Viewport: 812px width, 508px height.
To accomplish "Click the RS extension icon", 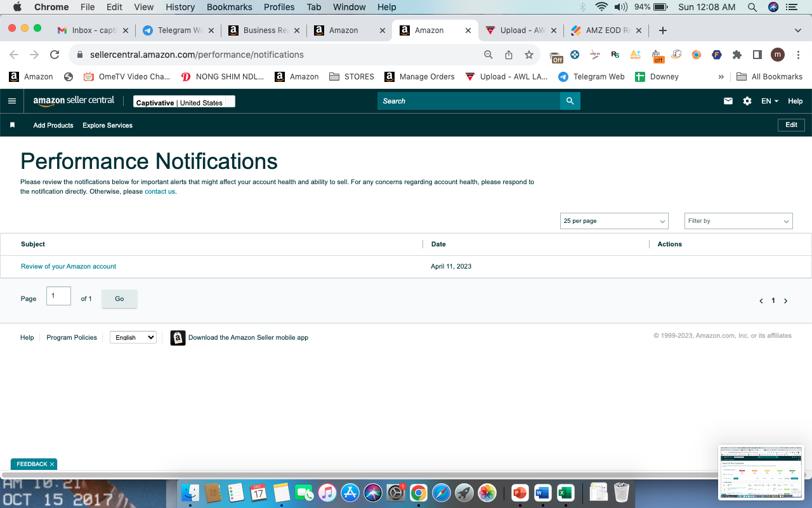I will [x=615, y=55].
